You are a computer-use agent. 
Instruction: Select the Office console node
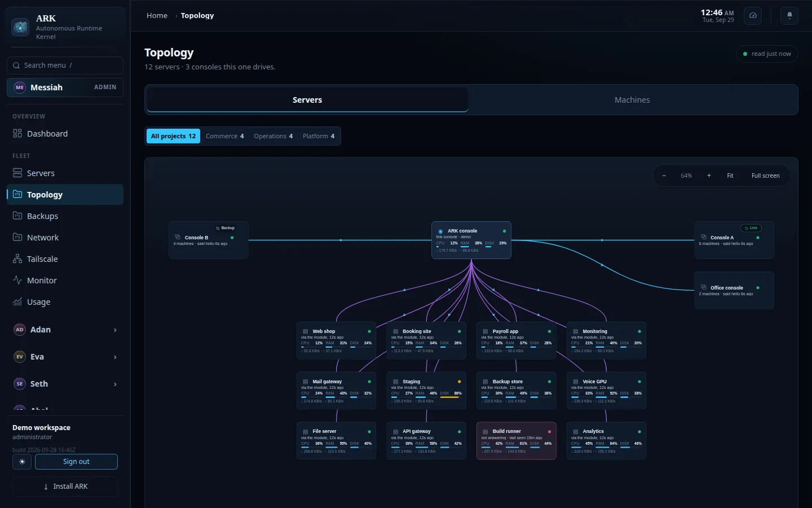pyautogui.click(x=734, y=291)
